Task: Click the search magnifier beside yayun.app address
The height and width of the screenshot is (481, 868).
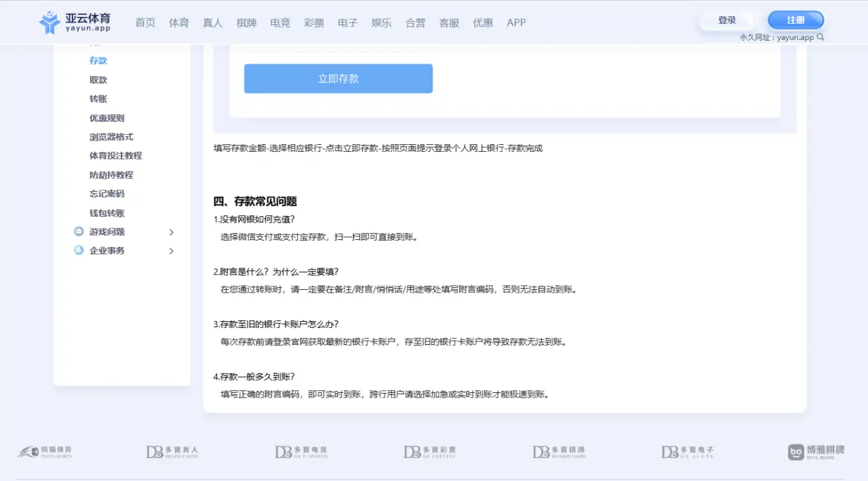Action: [821, 37]
